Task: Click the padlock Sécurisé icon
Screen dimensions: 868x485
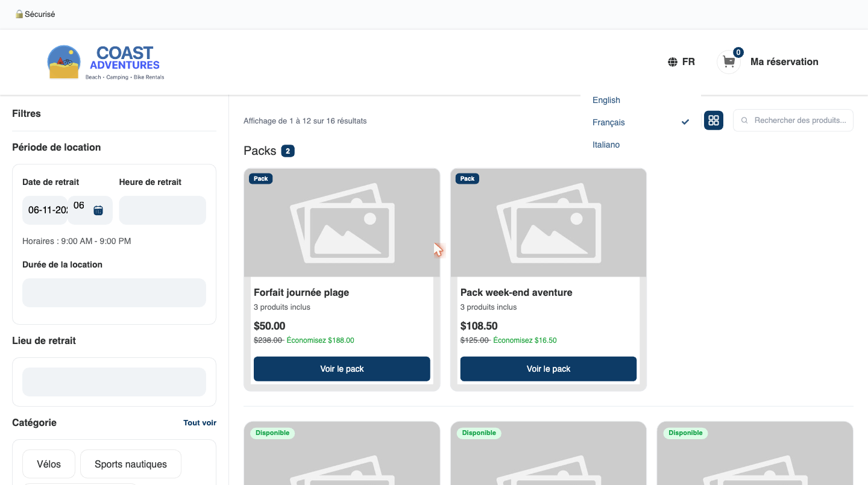Action: pyautogui.click(x=19, y=14)
